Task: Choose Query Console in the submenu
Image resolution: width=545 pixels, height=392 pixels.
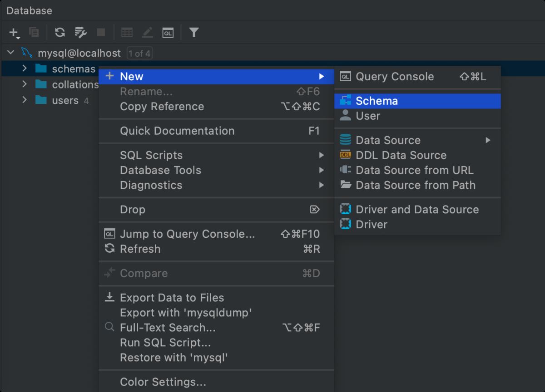Action: click(394, 77)
